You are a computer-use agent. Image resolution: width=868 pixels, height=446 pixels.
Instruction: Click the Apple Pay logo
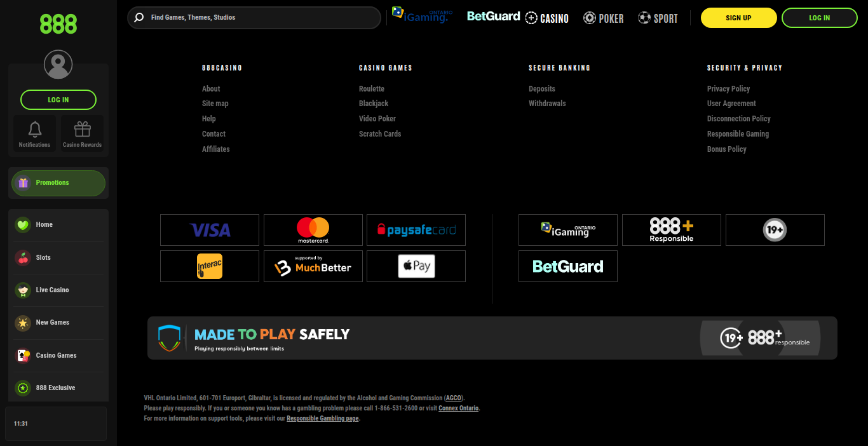pos(416,266)
